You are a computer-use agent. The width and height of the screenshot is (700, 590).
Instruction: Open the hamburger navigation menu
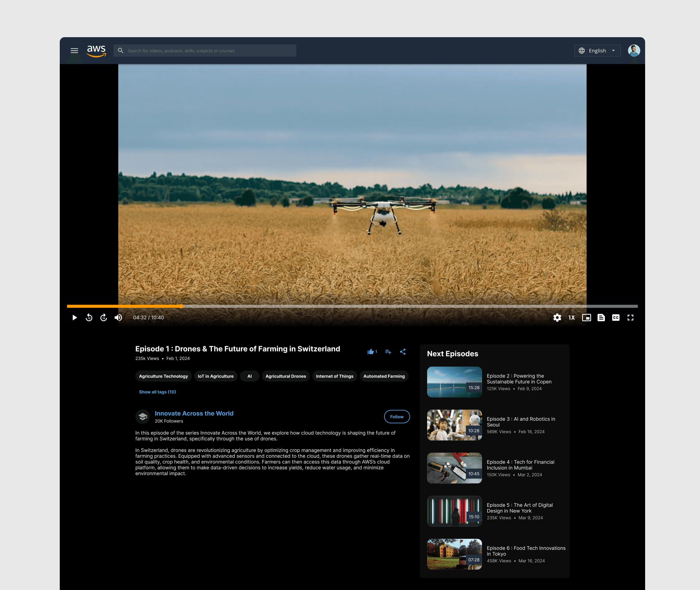(x=74, y=51)
